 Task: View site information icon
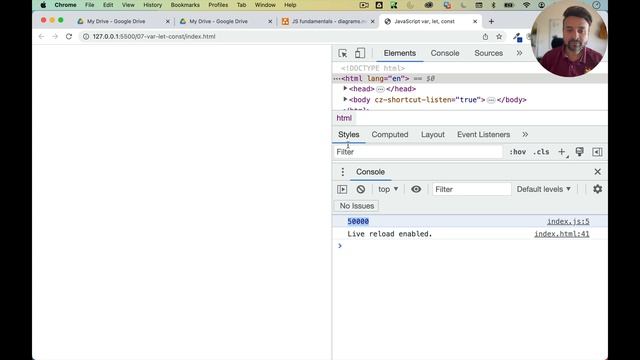click(86, 36)
